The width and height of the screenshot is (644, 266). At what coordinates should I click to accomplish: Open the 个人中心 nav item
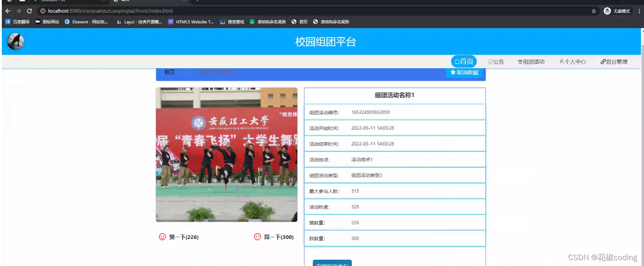tap(573, 62)
